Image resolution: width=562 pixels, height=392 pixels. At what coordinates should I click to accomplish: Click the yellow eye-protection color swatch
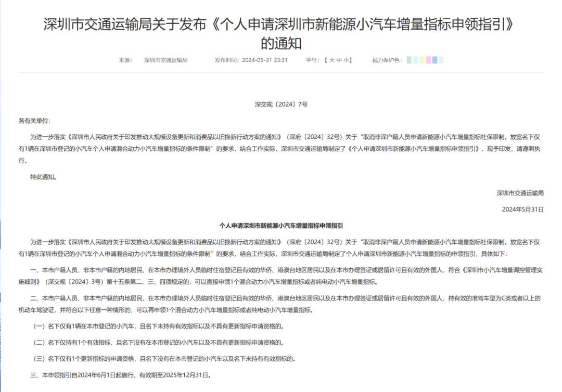(421, 60)
